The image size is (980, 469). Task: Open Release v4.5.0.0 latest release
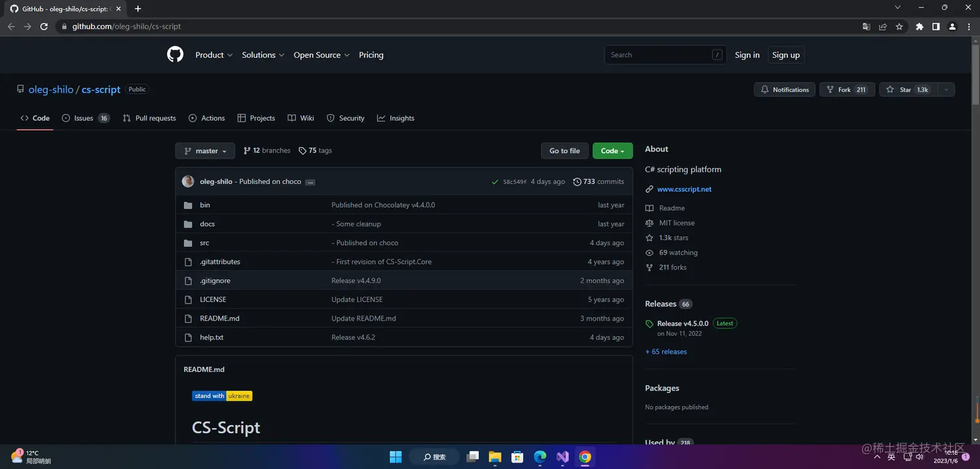coord(682,323)
